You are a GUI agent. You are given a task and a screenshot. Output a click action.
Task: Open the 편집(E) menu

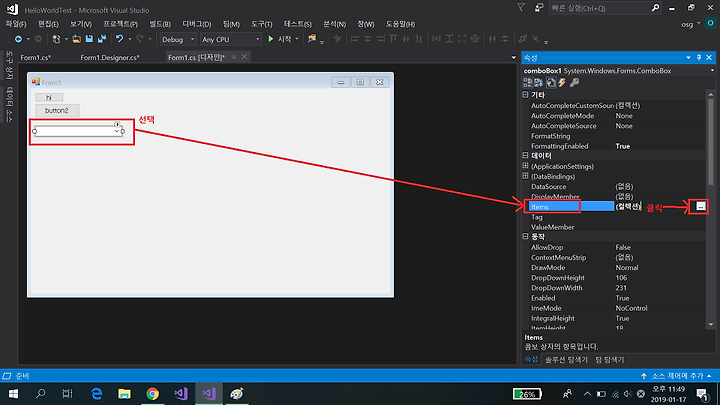48,24
